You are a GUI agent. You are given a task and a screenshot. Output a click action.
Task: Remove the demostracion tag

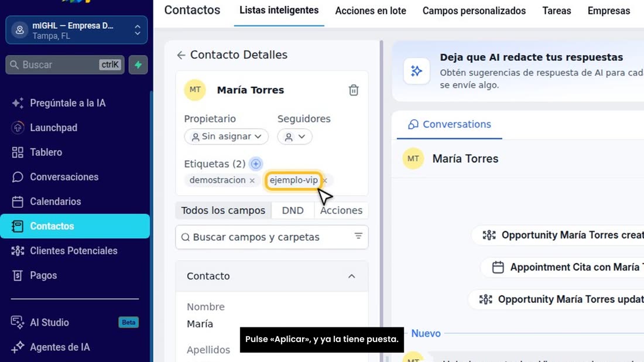252,180
